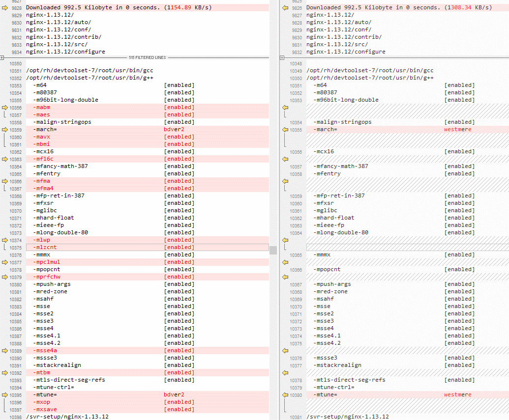Screen dimensions: 509x420
Task: Click the copy-right arrow beside the -mlwp line
Action: pyautogui.click(x=4, y=240)
